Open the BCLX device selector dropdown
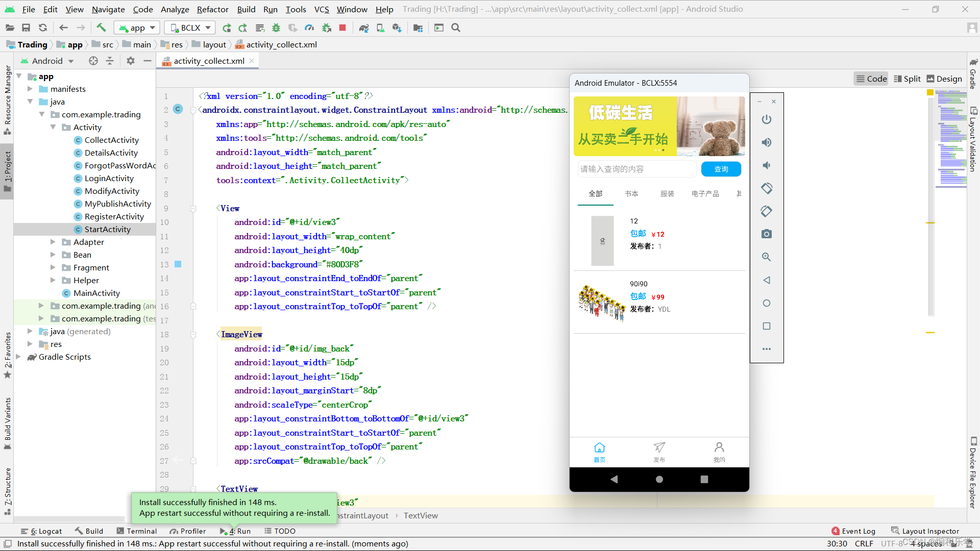 tap(190, 28)
